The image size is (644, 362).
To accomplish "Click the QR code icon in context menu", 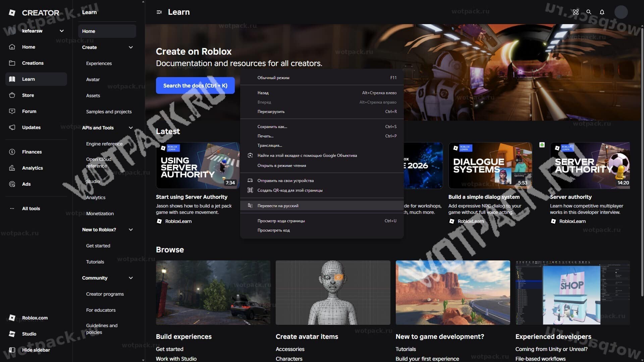I will coord(250,190).
